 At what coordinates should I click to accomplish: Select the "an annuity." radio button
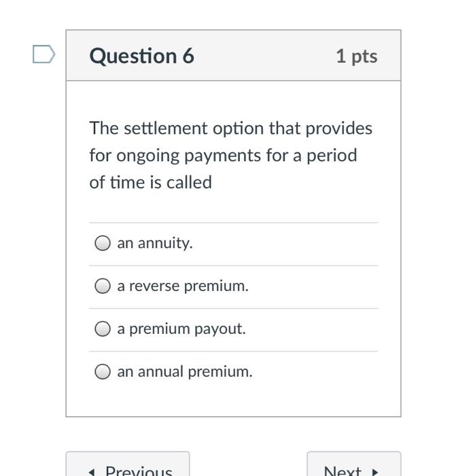tap(102, 243)
